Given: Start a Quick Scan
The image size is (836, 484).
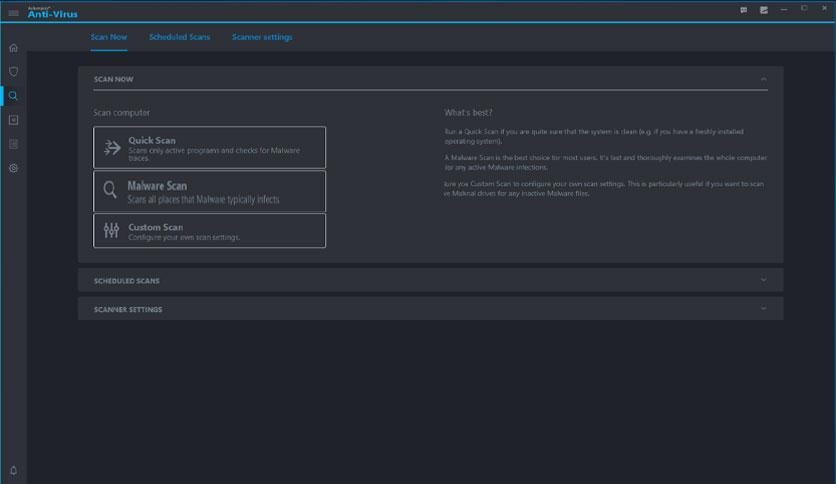Looking at the screenshot, I should pos(210,148).
